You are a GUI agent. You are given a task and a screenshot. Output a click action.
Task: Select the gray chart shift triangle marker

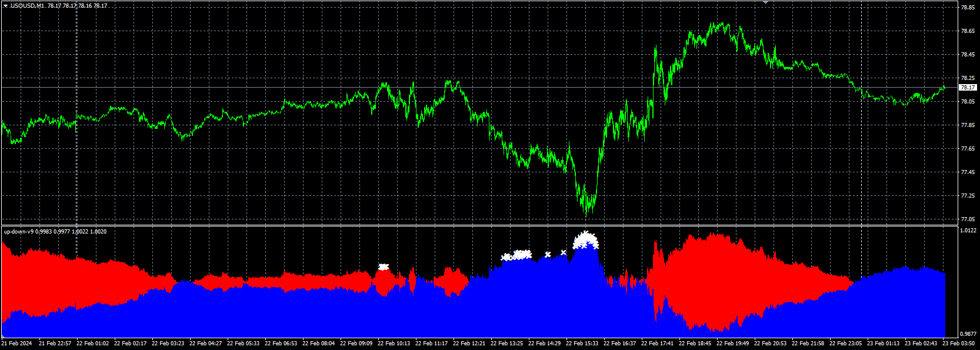pyautogui.click(x=766, y=3)
